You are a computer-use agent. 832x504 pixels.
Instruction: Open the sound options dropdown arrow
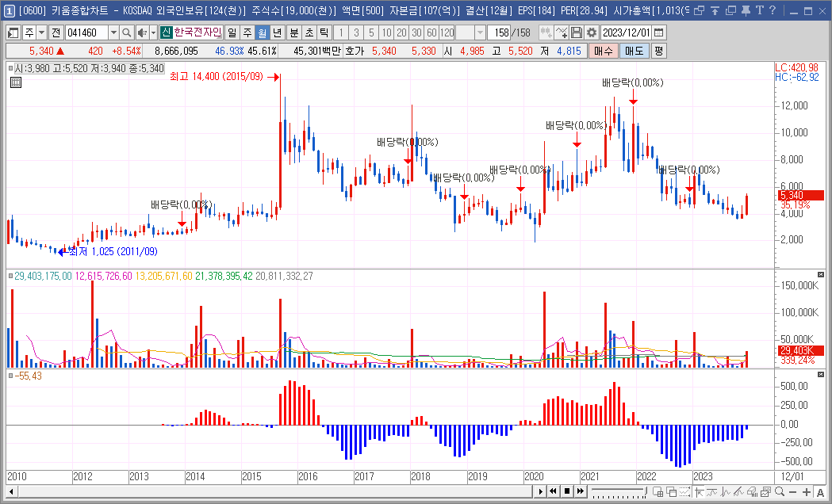point(153,32)
